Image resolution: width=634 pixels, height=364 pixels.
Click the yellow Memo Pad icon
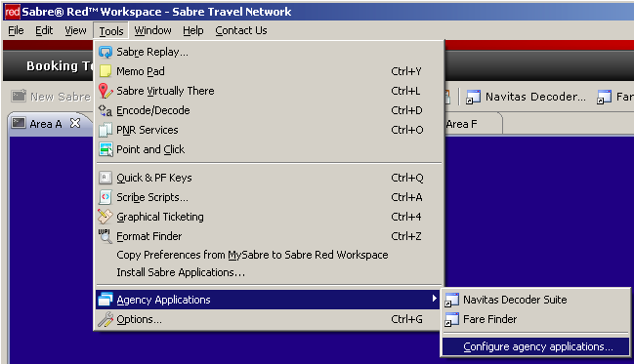tap(106, 71)
